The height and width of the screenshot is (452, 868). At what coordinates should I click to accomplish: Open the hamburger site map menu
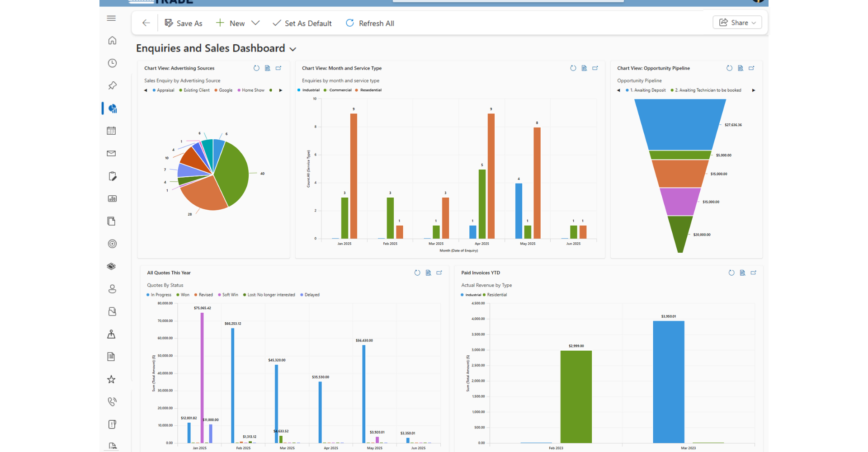111,18
